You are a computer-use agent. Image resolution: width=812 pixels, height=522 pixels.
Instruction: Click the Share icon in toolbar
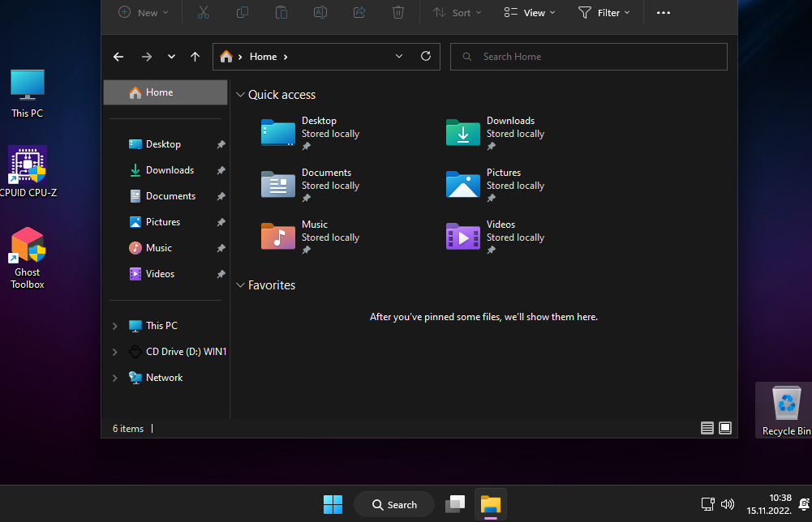point(359,12)
